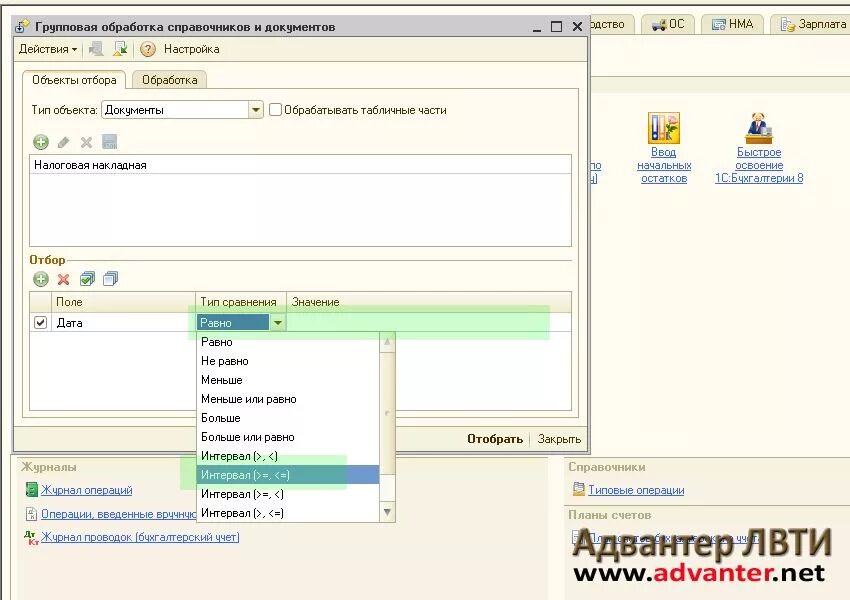Open Быстрое освоение 1С:Бухгалтерии 8 link
This screenshot has height=600, width=850.
click(x=759, y=165)
